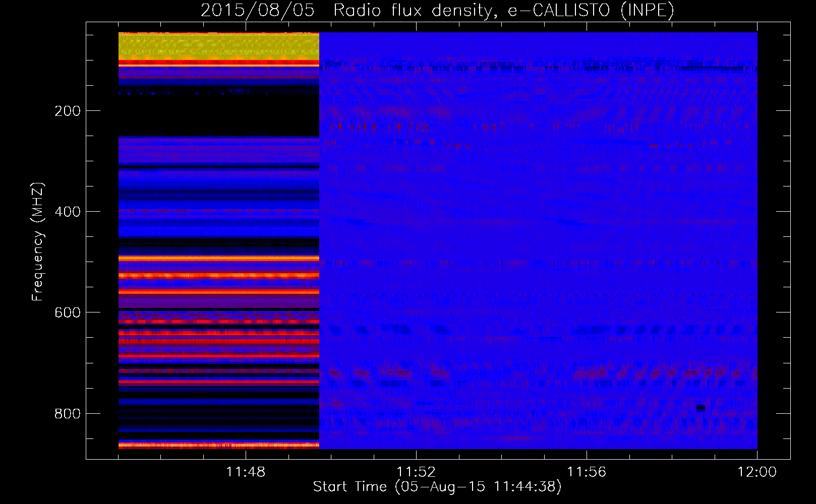Click the yellow band at the spectrogram top
This screenshot has height=504, width=816.
[219, 46]
